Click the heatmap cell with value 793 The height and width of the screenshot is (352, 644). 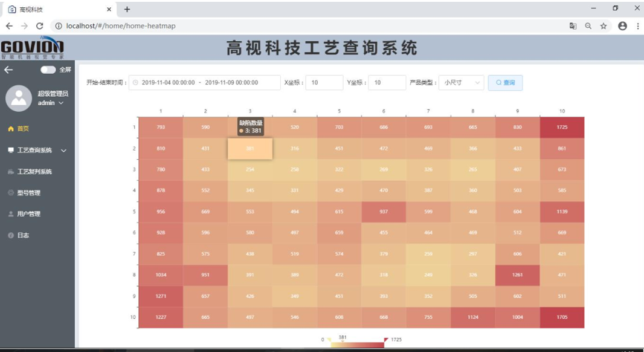tap(161, 127)
